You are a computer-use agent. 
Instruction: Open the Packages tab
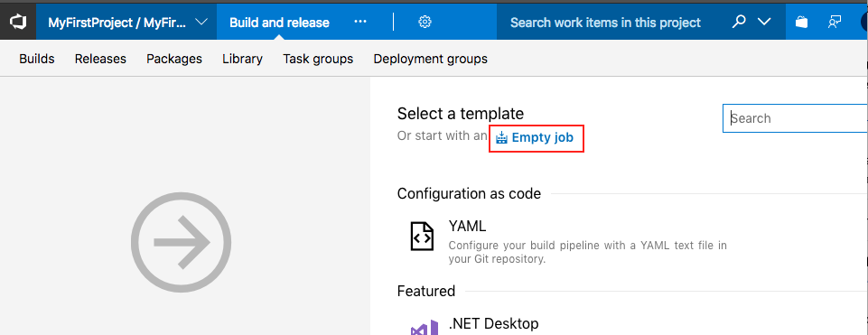point(174,59)
